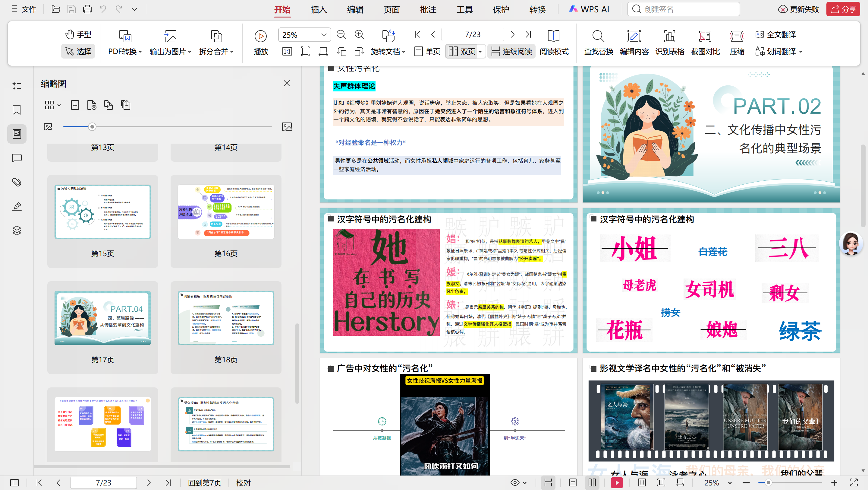Image resolution: width=868 pixels, height=490 pixels.
Task: Click the 压缩 compress document icon
Action: click(737, 42)
